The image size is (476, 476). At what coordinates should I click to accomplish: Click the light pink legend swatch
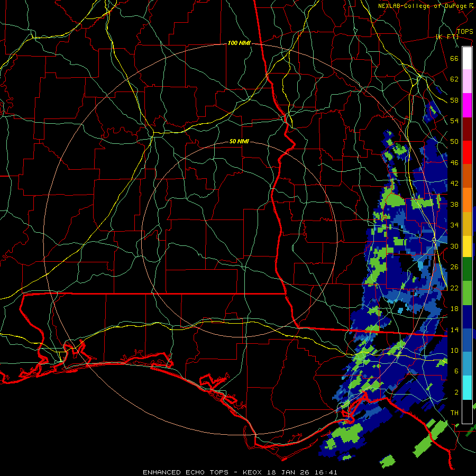click(x=467, y=81)
